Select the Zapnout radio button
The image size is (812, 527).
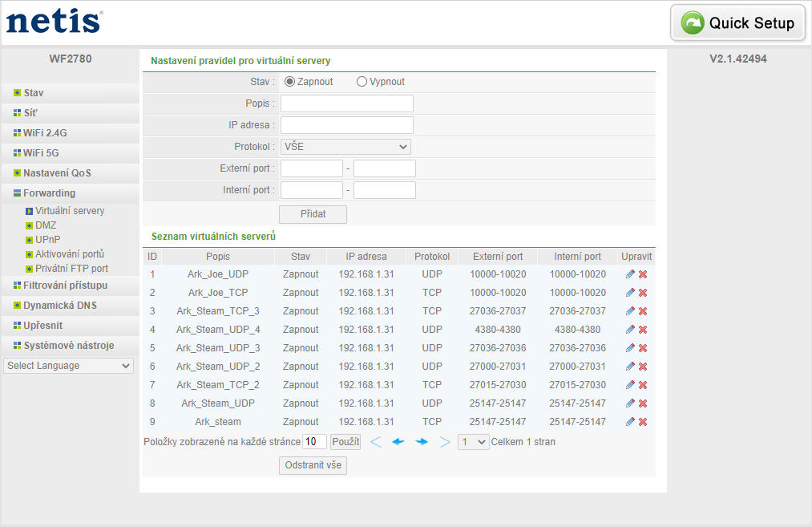(290, 82)
